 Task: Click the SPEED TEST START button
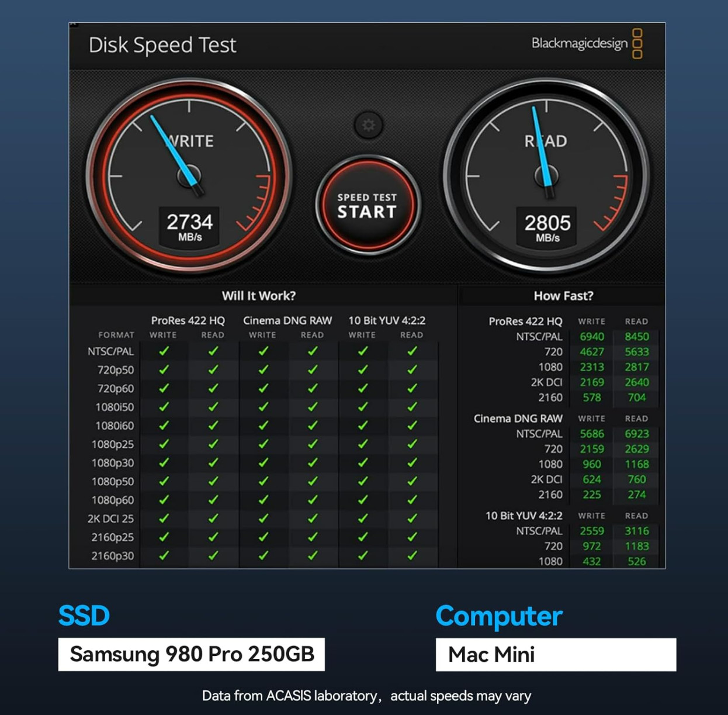click(x=368, y=205)
